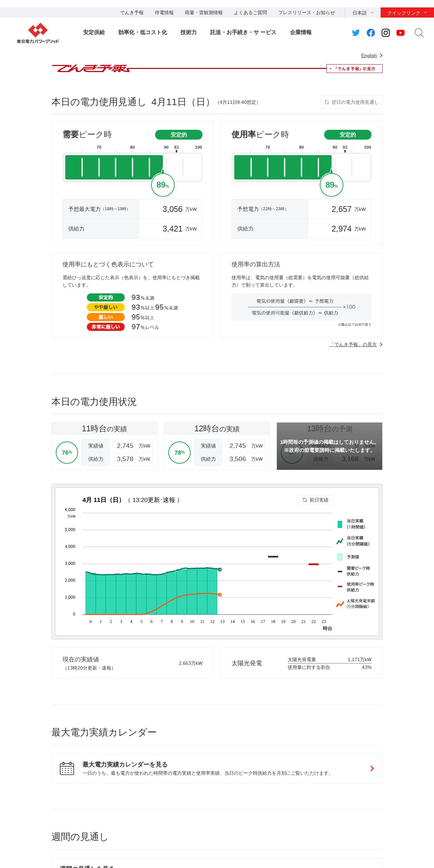Click the 43% solar share value

(x=367, y=667)
